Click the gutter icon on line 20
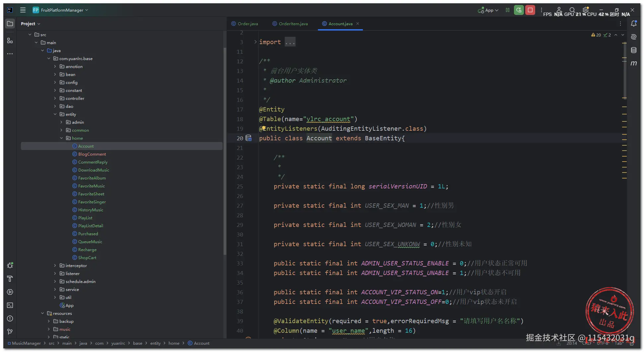This screenshot has width=644, height=352. click(249, 138)
